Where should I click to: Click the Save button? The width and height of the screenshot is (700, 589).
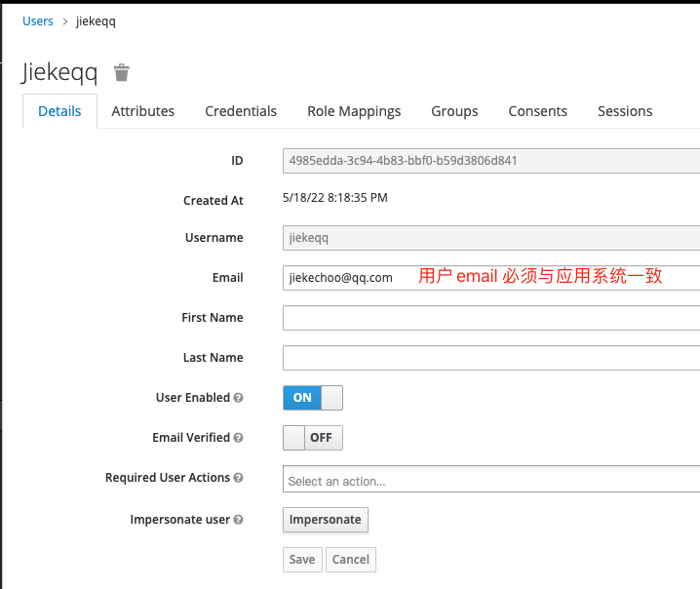(x=302, y=559)
